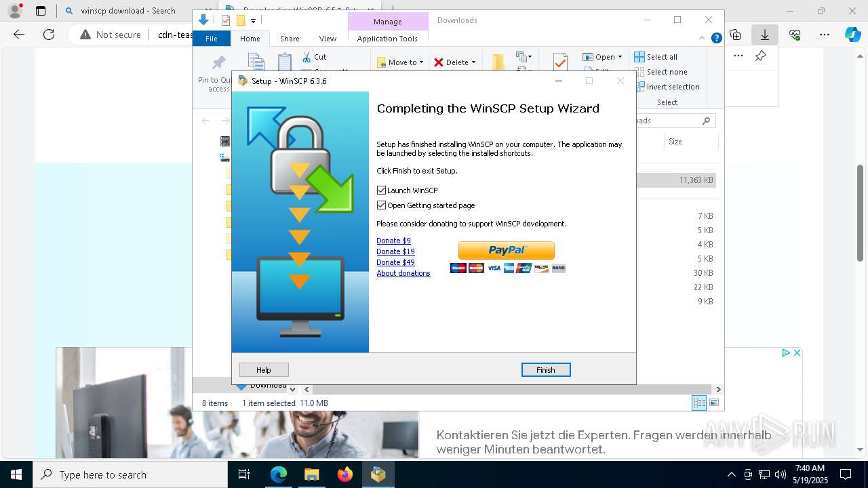Open Edge Collections icon

[x=735, y=35]
